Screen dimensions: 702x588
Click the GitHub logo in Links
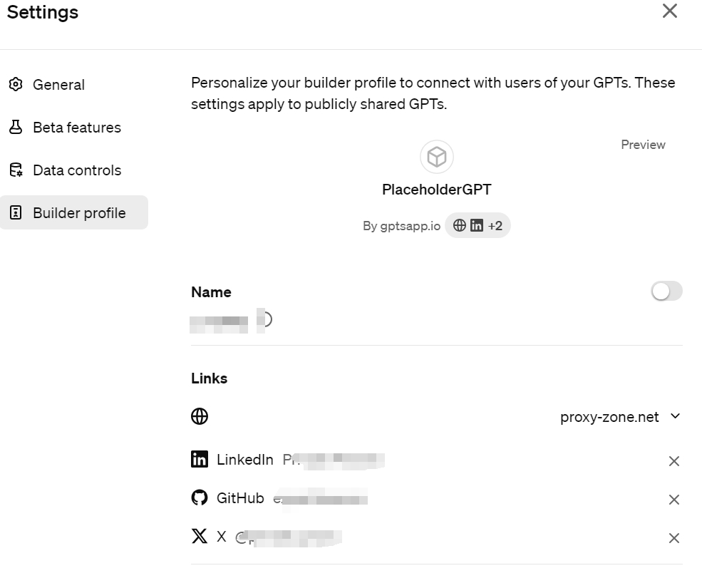point(200,498)
